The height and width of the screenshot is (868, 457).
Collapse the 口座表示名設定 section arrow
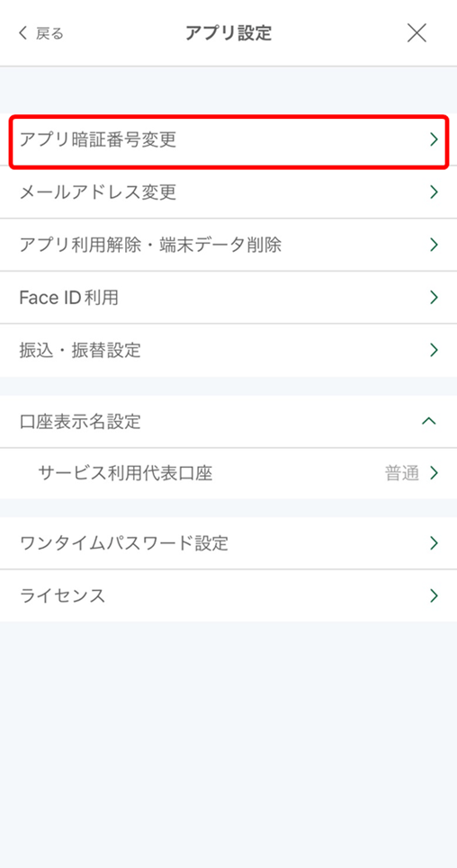coord(429,421)
